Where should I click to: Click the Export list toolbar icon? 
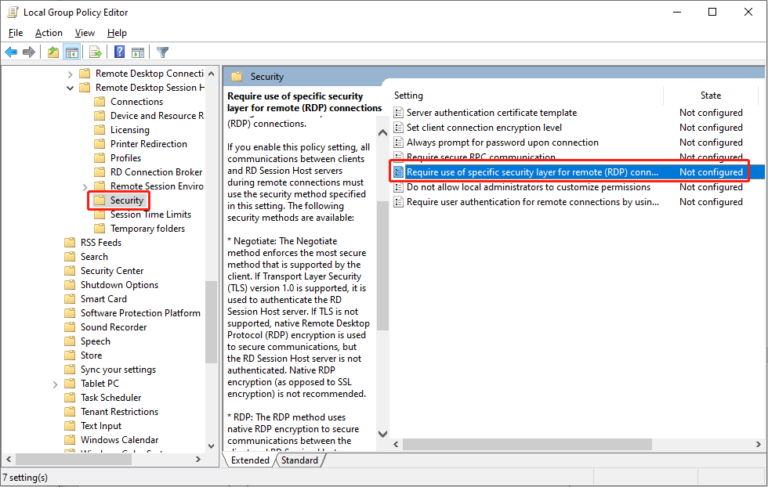[x=96, y=52]
